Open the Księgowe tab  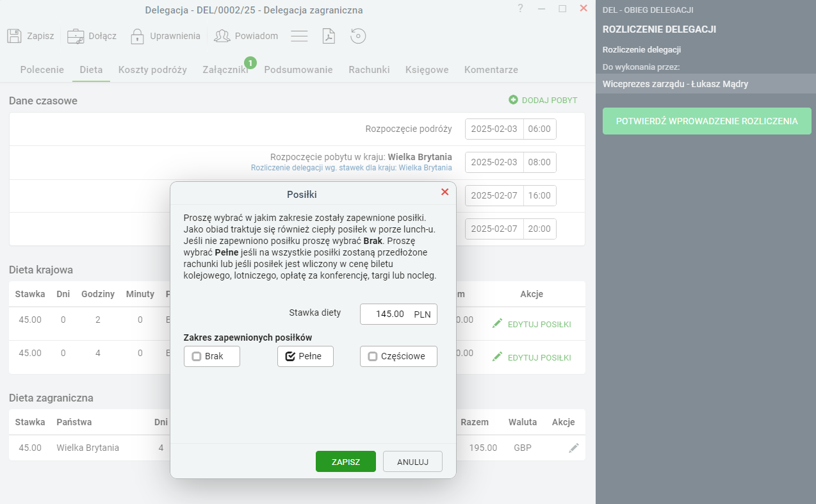427,70
